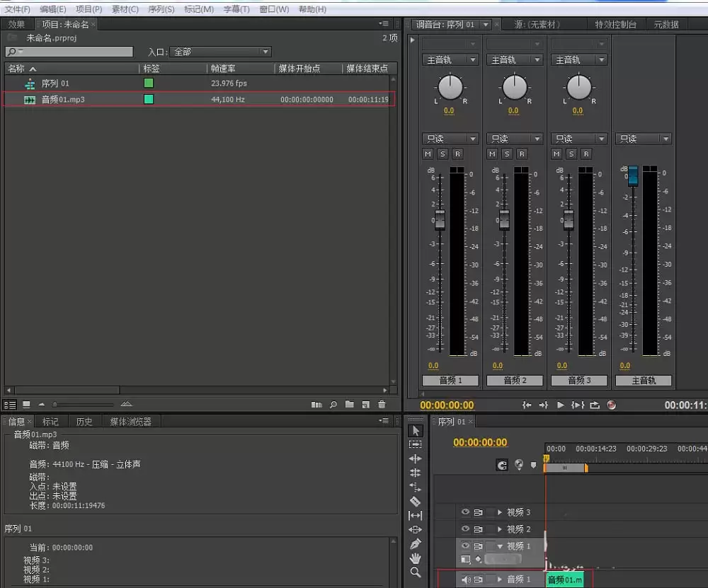
Task: Click the new bin folder icon
Action: (x=349, y=405)
